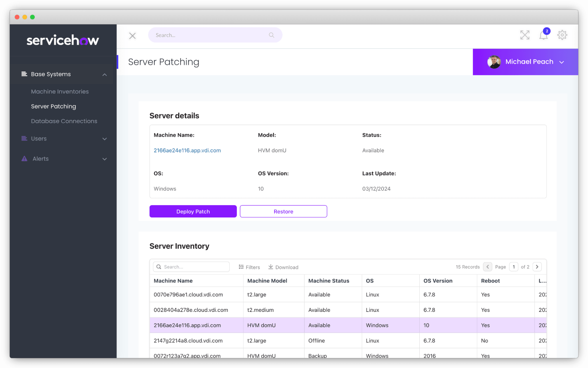
Task: Open Machine Inventories in the sidebar
Action: pos(60,91)
